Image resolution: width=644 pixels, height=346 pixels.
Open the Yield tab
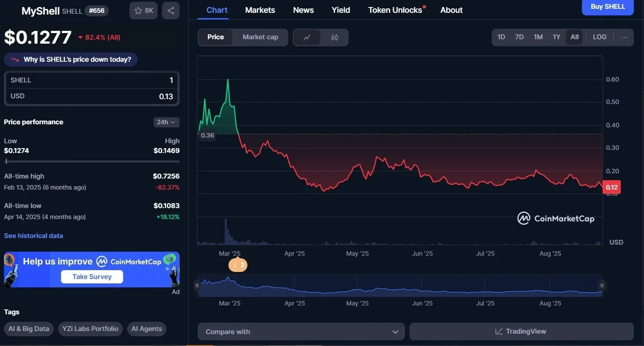pos(341,10)
